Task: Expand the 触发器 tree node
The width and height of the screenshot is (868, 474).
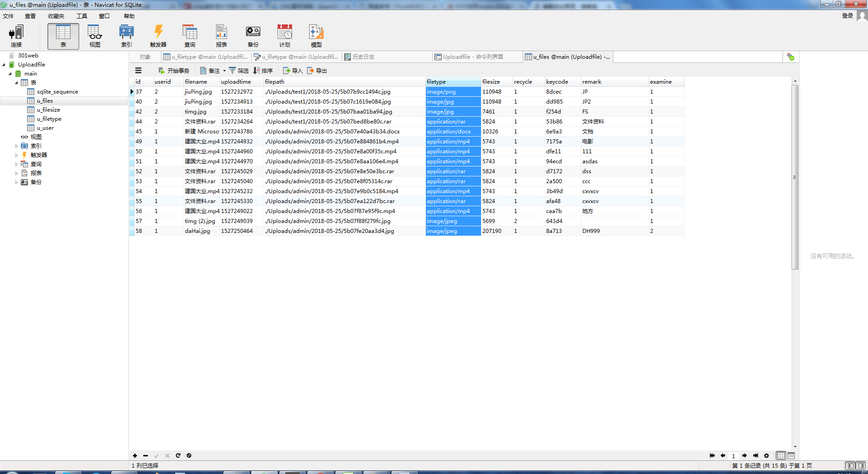Action: 17,155
